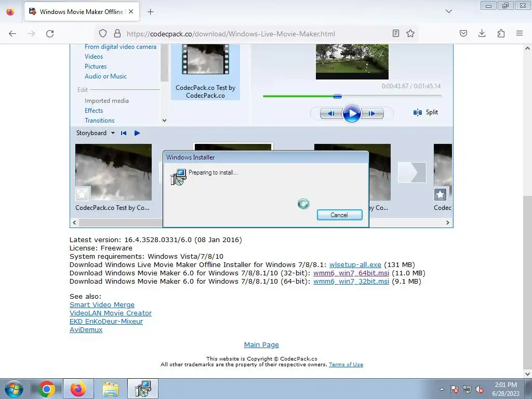
Task: Reload the current page in Firefox
Action: pyautogui.click(x=50, y=34)
